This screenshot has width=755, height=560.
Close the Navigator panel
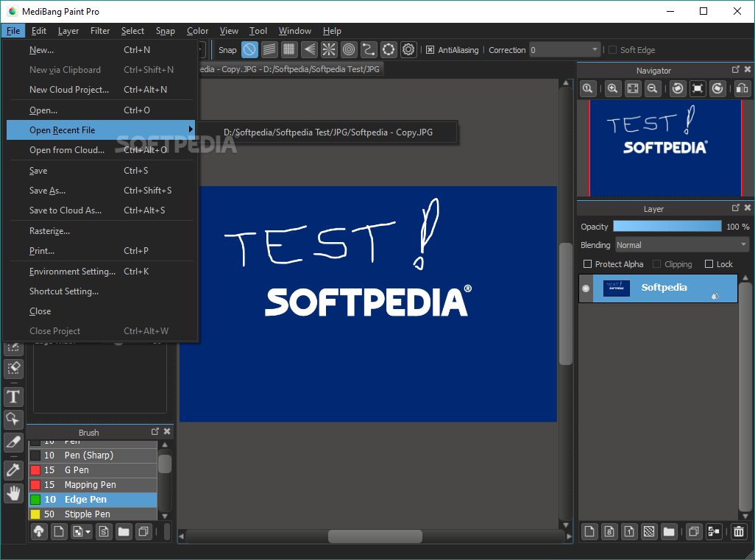tap(748, 70)
